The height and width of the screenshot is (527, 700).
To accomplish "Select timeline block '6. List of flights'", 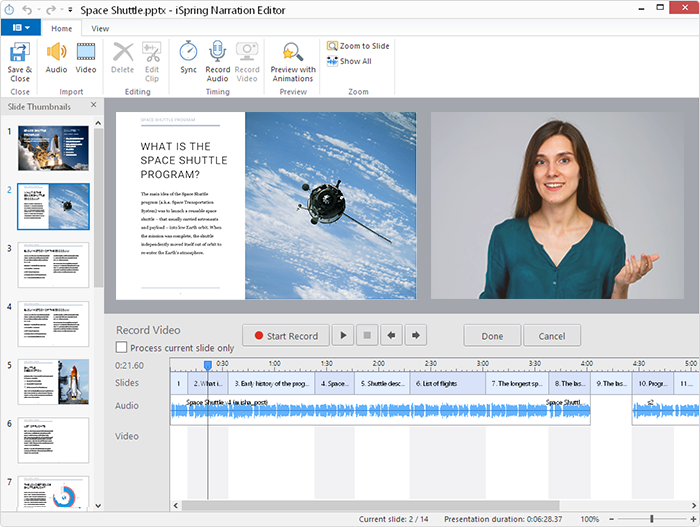I will click(448, 383).
